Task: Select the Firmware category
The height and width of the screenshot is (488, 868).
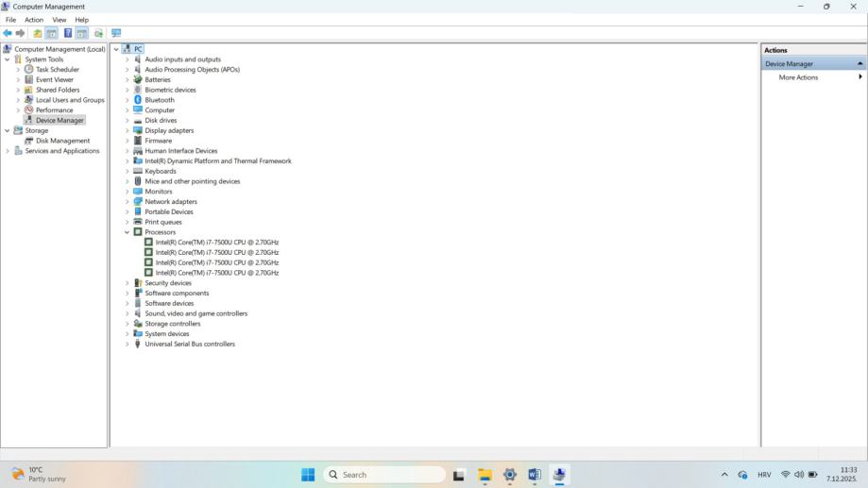Action: [x=159, y=141]
